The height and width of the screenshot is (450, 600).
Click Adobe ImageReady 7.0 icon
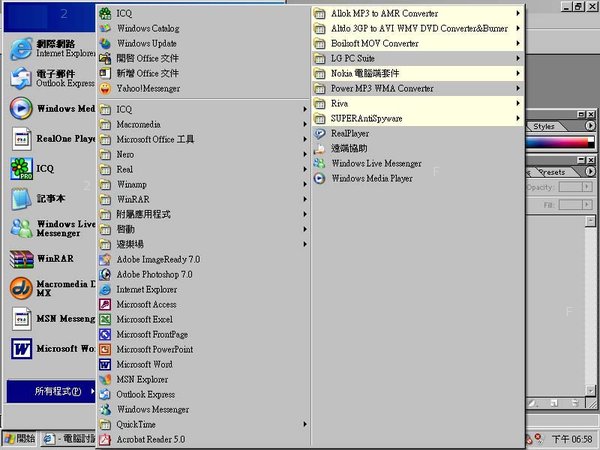[105, 259]
